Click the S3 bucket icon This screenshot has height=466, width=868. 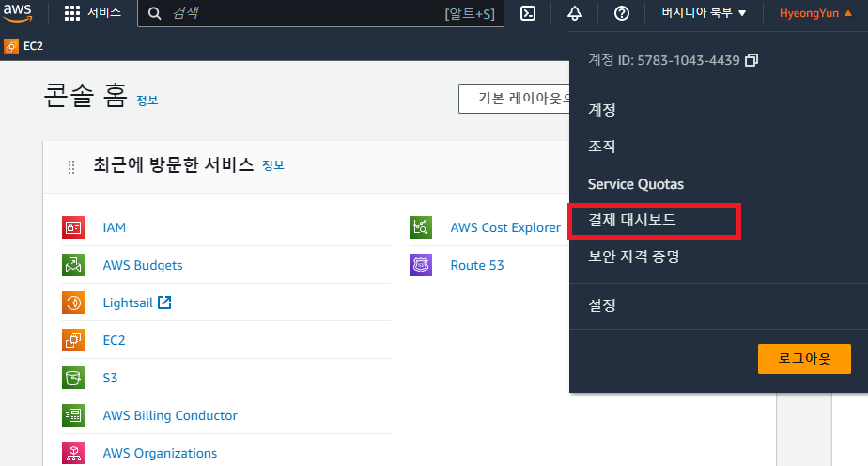(x=73, y=378)
